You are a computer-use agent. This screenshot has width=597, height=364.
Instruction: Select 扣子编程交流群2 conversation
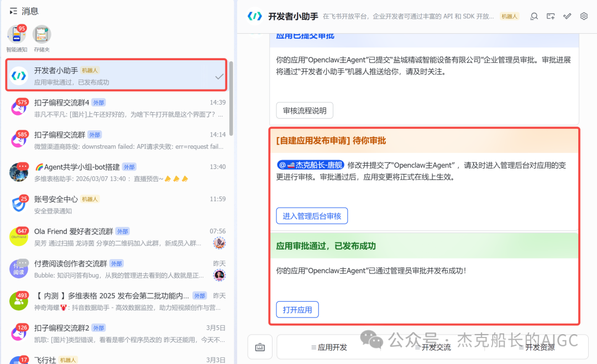[x=117, y=333]
